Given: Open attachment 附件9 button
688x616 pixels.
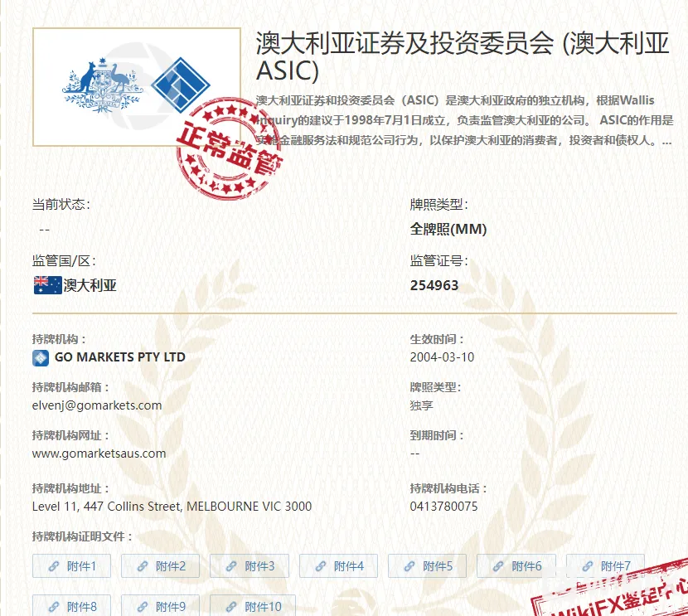Looking at the screenshot, I should point(160,606).
